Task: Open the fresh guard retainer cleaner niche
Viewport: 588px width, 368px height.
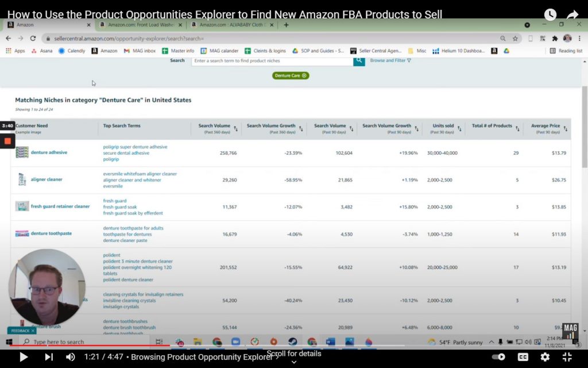Action: (x=60, y=206)
